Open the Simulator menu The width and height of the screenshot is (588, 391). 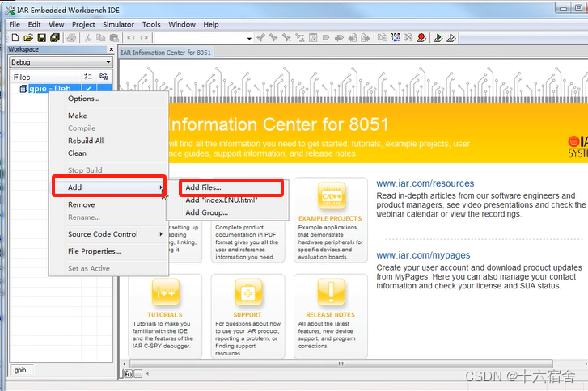tap(119, 24)
